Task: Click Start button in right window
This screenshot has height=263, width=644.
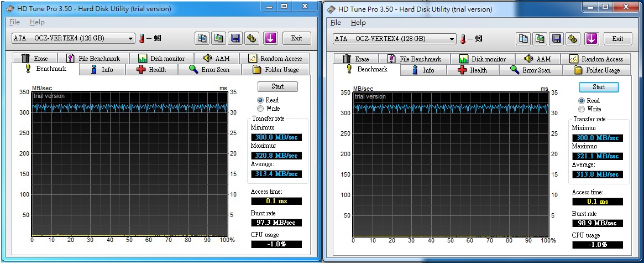Action: tap(599, 87)
